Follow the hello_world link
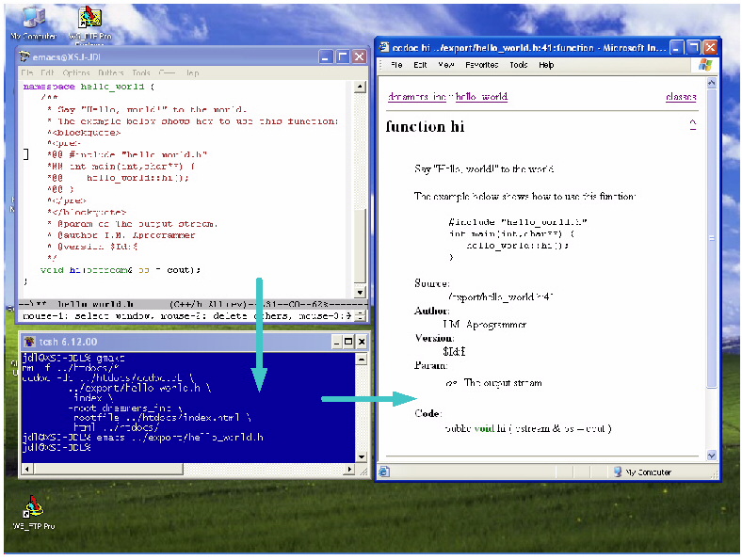Image resolution: width=742 pixels, height=560 pixels. click(x=481, y=97)
